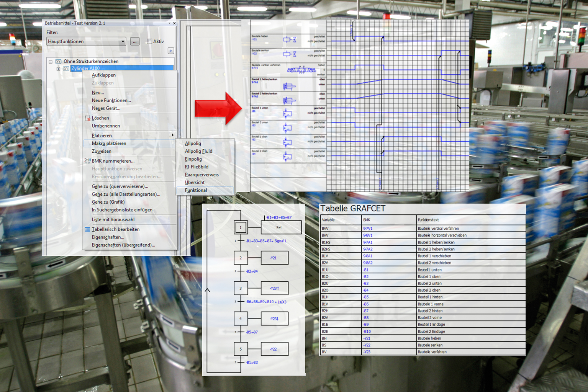The width and height of the screenshot is (588, 392).
Task: Select GRAFCET step 3 box
Action: click(241, 288)
